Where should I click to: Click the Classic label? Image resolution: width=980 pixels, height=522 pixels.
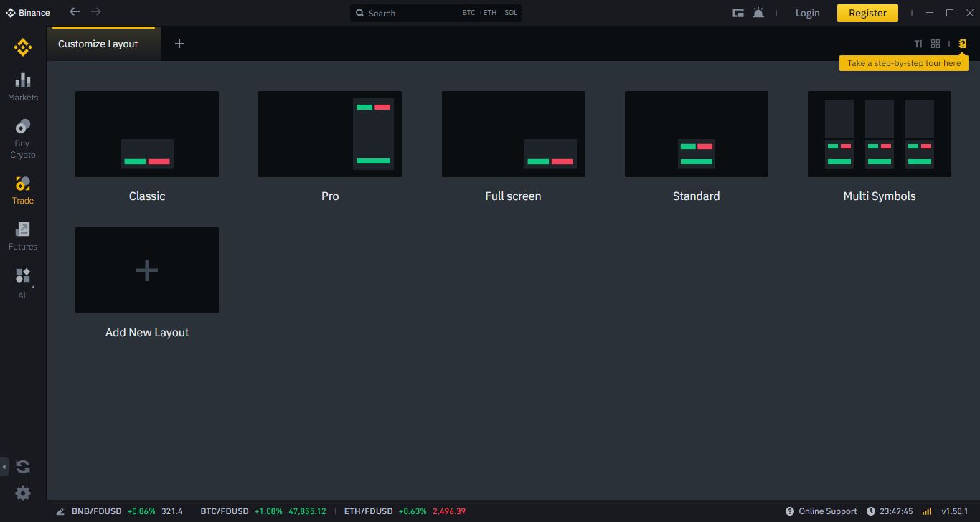pos(147,196)
